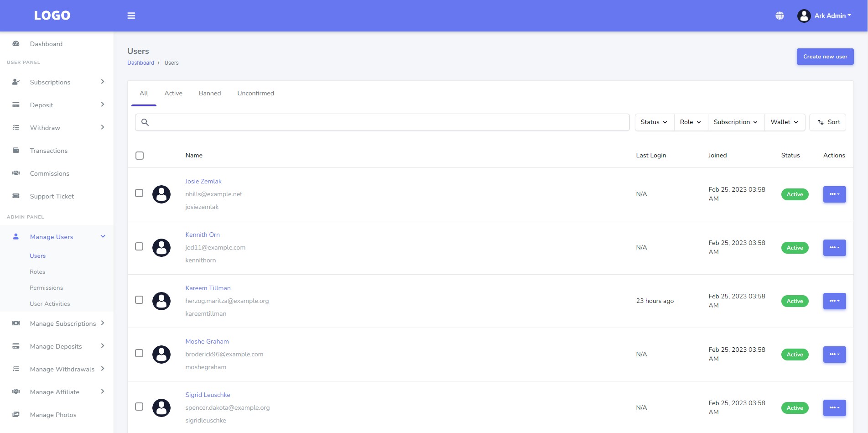Open Sigrid Leuschke's profile link

(x=208, y=395)
